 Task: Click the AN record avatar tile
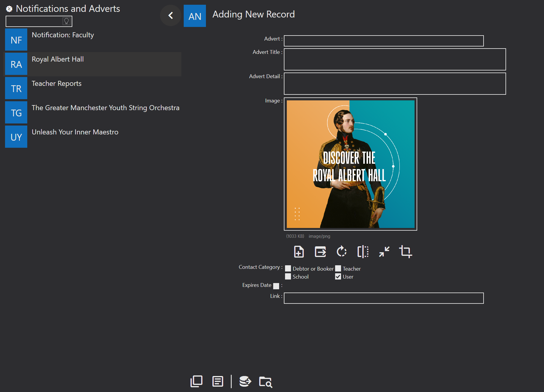tap(195, 16)
